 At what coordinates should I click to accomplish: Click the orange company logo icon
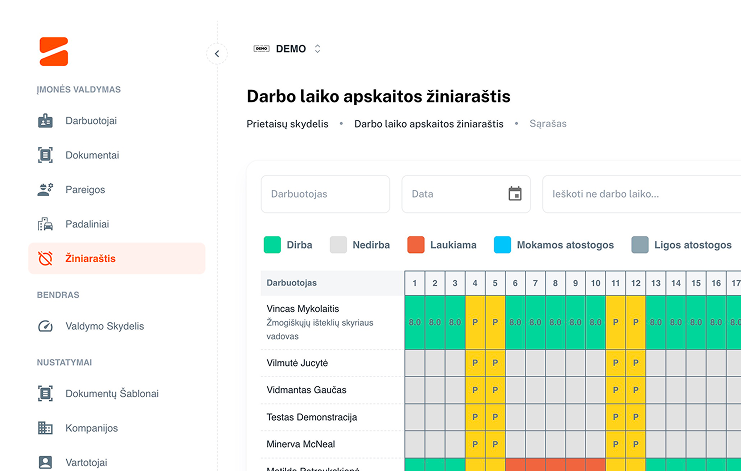tap(53, 51)
